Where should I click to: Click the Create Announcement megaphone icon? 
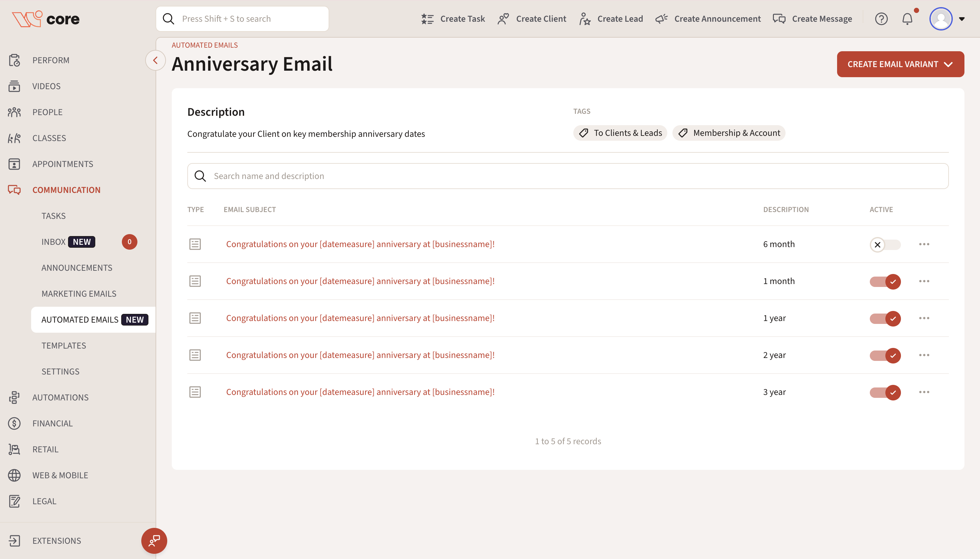pos(661,19)
